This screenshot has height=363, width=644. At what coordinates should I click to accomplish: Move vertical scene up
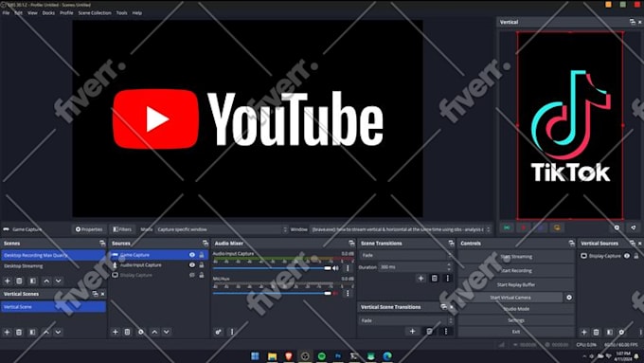pyautogui.click(x=46, y=332)
